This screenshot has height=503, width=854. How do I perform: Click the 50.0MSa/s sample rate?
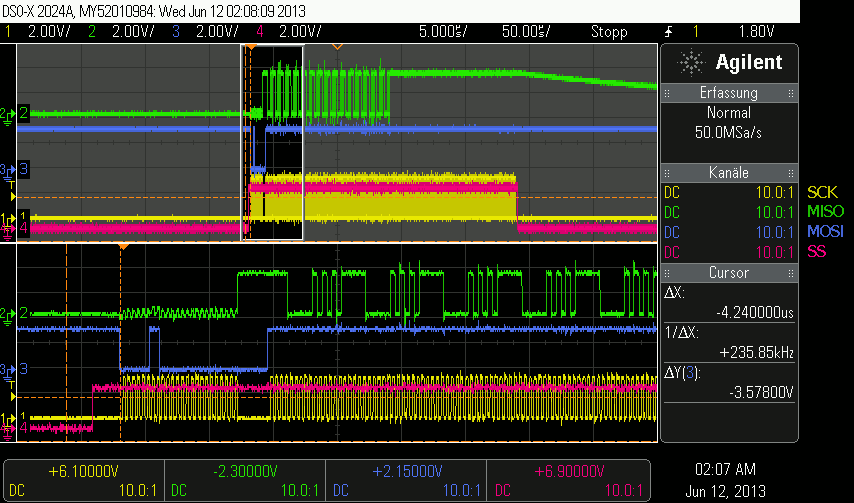(x=728, y=132)
